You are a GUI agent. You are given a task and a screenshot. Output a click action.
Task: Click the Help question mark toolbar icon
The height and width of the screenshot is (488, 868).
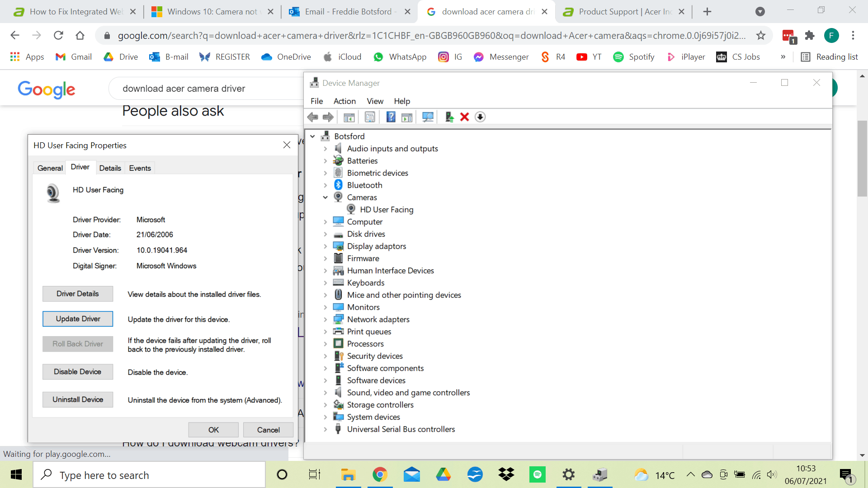(x=391, y=117)
